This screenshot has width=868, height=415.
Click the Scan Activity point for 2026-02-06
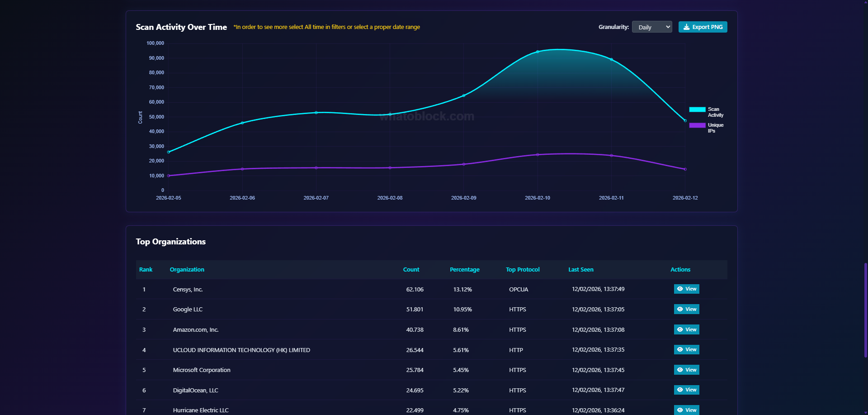point(242,123)
